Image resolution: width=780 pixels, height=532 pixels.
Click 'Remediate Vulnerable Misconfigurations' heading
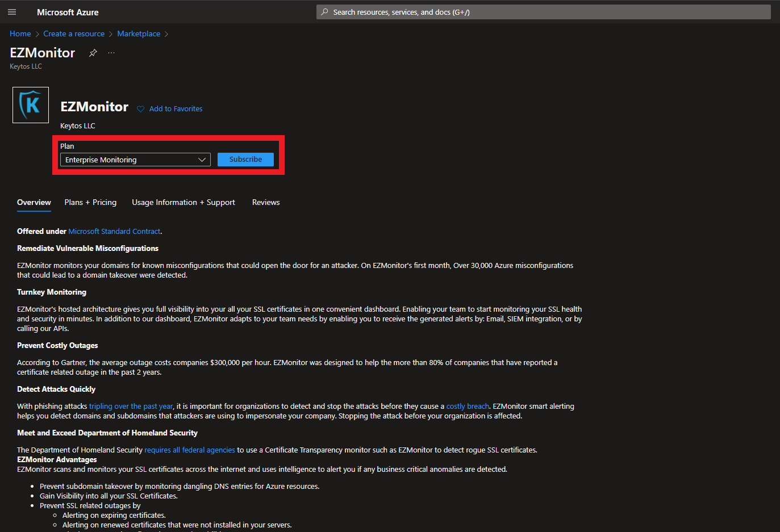[87, 249]
